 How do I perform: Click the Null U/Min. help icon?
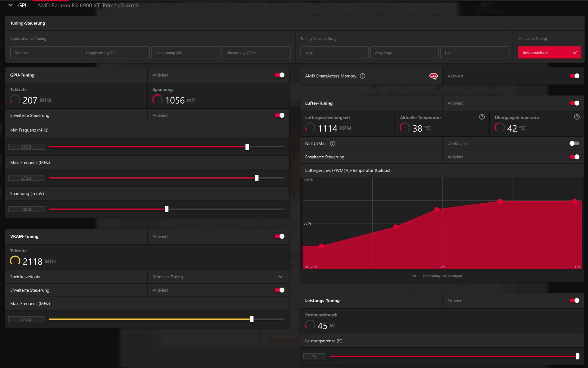pyautogui.click(x=332, y=144)
